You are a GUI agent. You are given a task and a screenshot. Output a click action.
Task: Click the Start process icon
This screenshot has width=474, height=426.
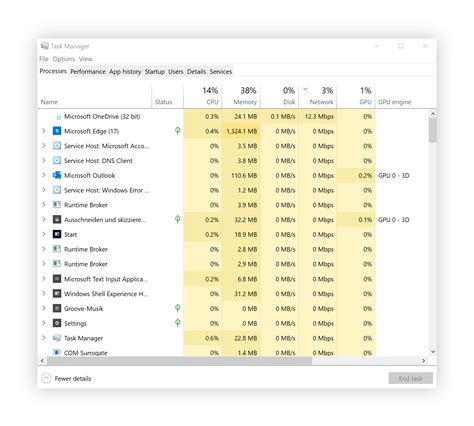pyautogui.click(x=57, y=234)
